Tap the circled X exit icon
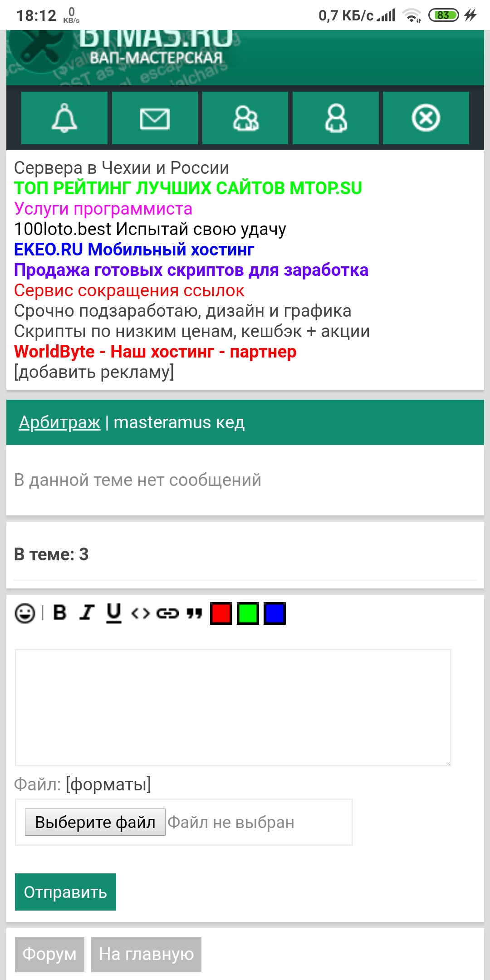 pos(426,118)
